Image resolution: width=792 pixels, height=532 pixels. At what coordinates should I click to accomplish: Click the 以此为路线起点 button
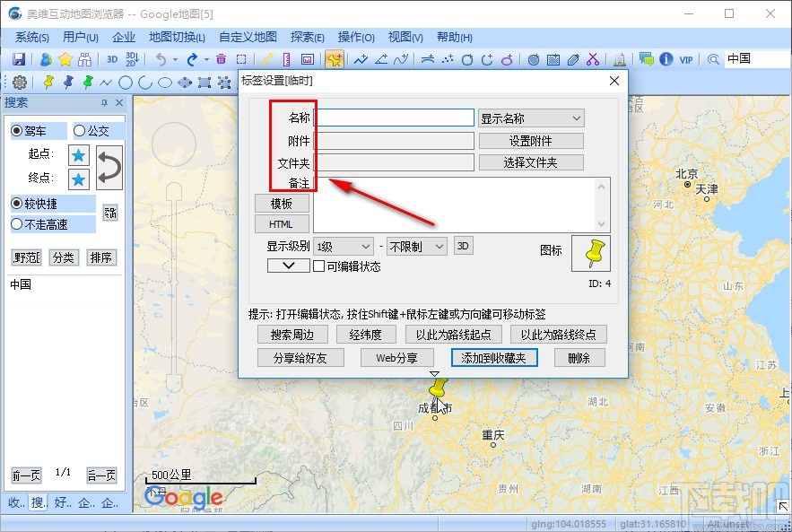(454, 335)
